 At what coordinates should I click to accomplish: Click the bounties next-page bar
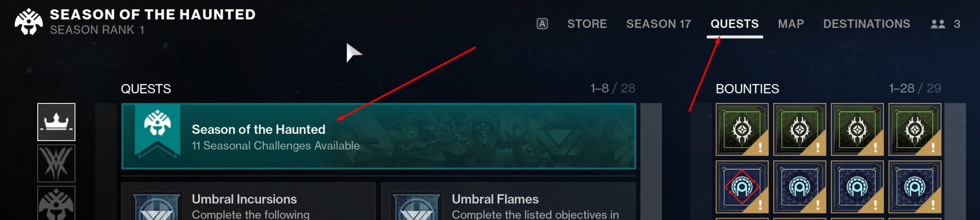pos(955,161)
